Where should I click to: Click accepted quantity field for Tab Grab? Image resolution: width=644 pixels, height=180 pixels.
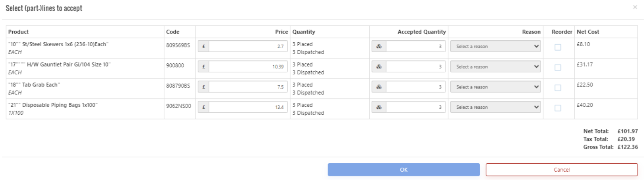point(415,87)
